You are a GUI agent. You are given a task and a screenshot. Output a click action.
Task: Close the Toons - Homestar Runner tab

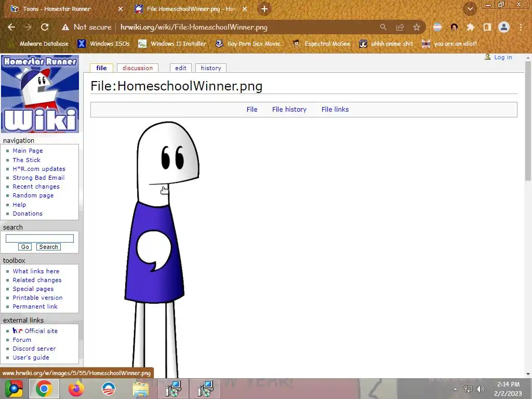click(x=121, y=9)
